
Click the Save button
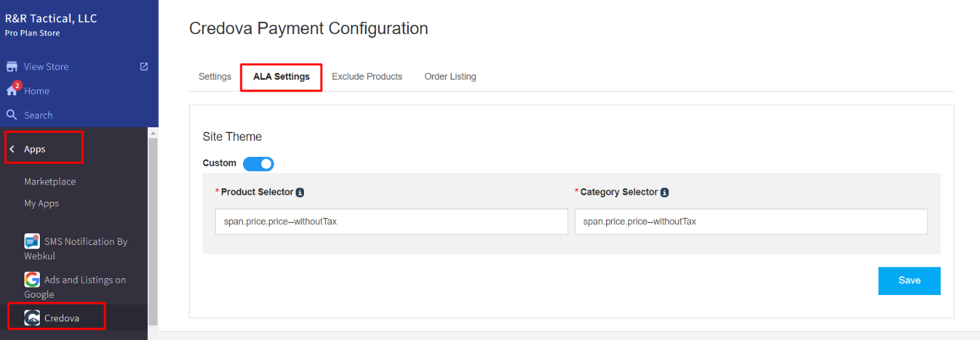[909, 281]
